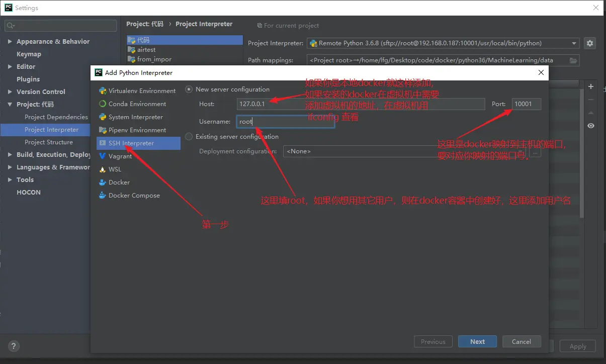Open the Deployment configuration dropdown
The width and height of the screenshot is (606, 364).
[405, 151]
